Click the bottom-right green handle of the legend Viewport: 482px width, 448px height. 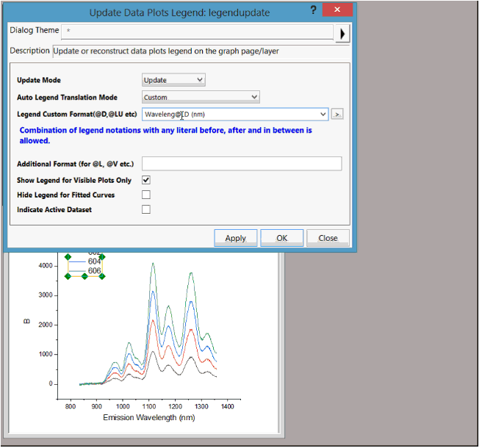pyautogui.click(x=102, y=276)
